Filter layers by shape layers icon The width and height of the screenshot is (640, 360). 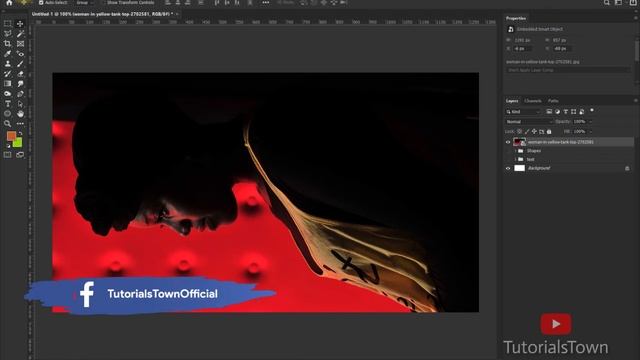pos(573,111)
